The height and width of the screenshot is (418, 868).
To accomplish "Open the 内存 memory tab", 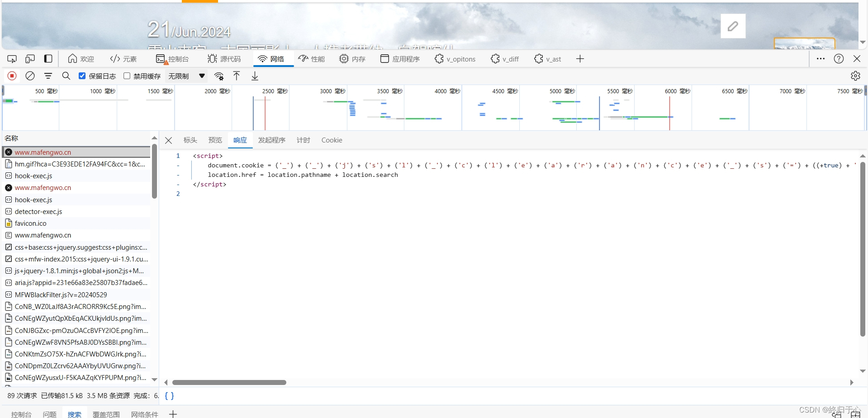I will coord(352,59).
